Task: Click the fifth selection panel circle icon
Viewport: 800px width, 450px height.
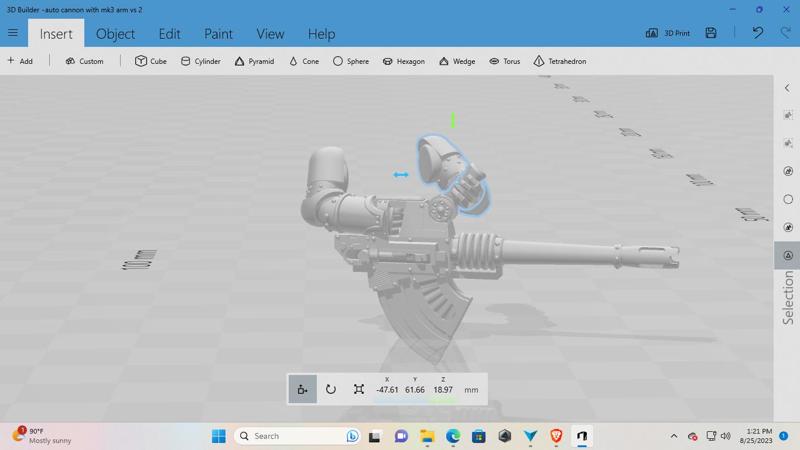Action: [788, 227]
